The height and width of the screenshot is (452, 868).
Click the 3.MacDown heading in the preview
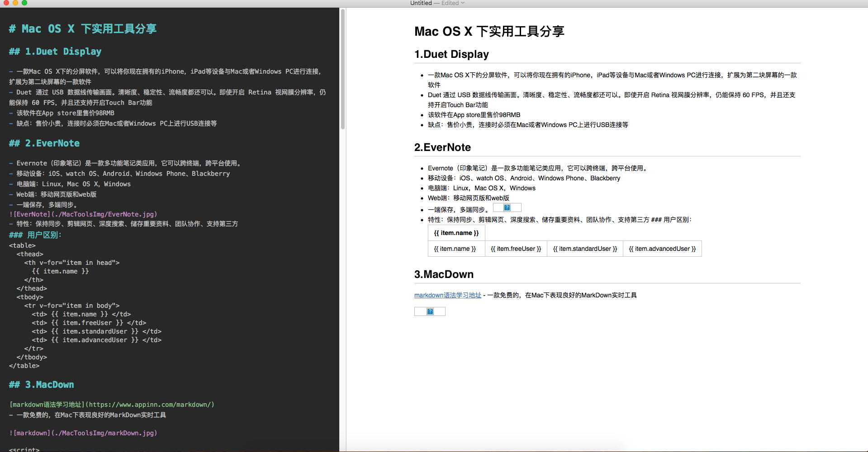(x=444, y=274)
